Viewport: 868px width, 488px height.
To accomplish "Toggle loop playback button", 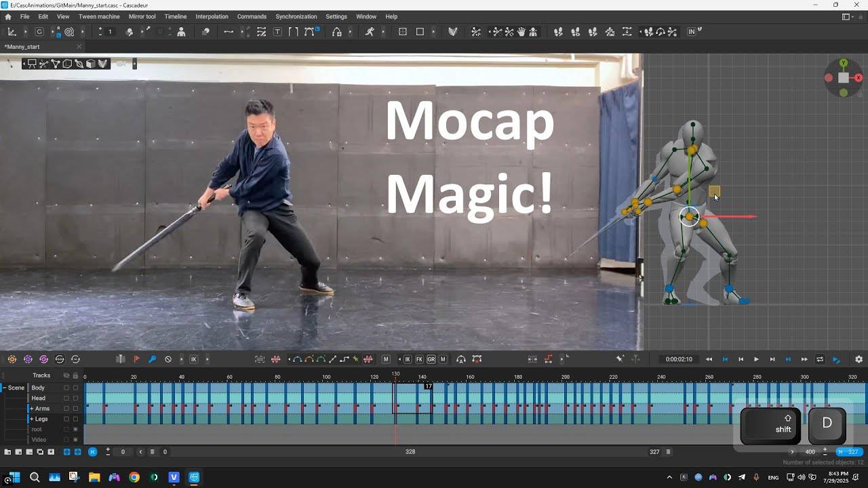I will click(x=820, y=359).
